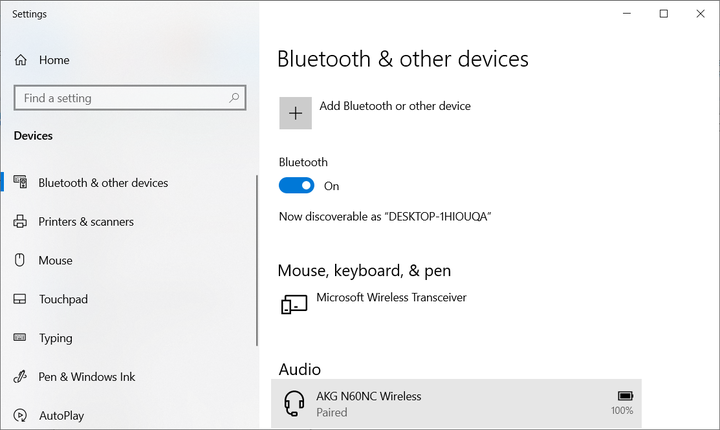Click the Typing keyboard icon
Image resolution: width=720 pixels, height=430 pixels.
point(20,338)
